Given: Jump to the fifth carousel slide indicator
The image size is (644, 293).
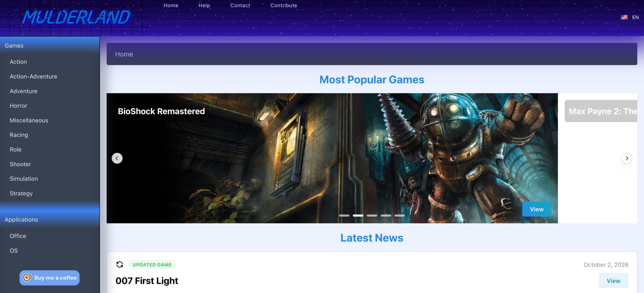Looking at the screenshot, I should 399,216.
